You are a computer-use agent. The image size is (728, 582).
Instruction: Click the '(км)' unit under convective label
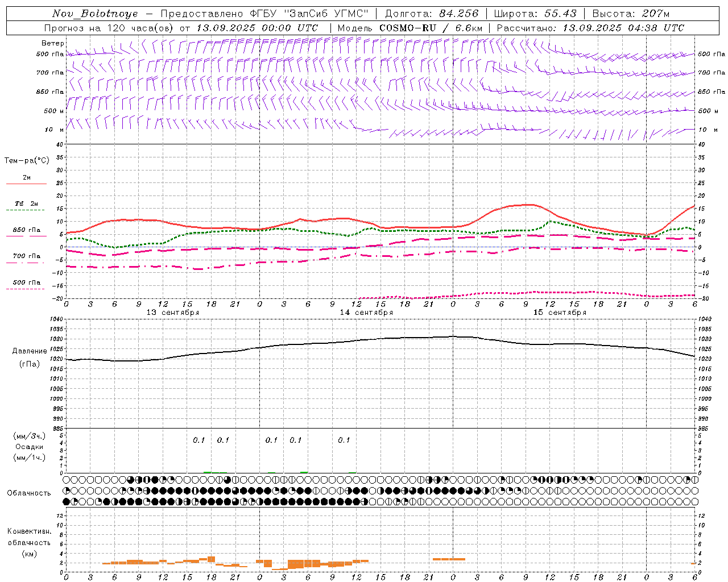click(x=30, y=554)
